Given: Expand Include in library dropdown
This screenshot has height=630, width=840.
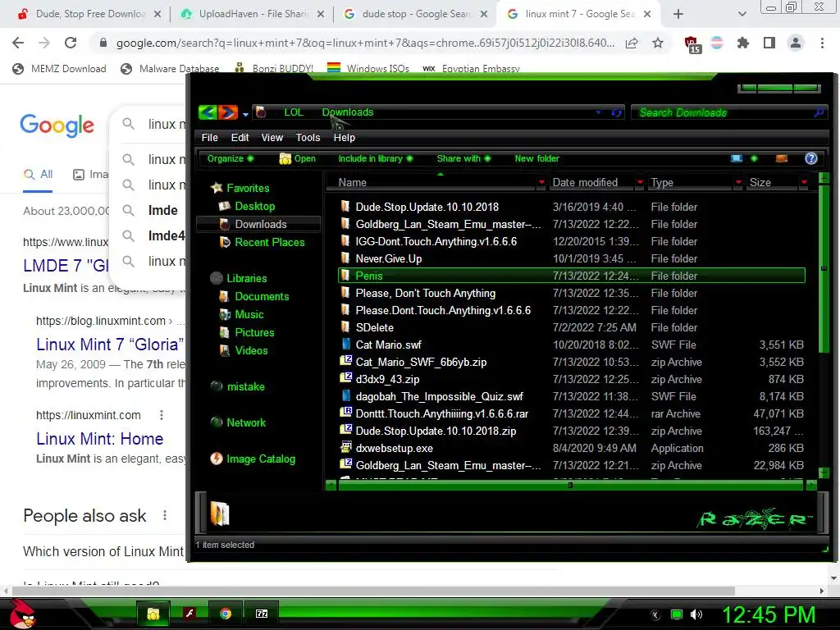Looking at the screenshot, I should 375,158.
